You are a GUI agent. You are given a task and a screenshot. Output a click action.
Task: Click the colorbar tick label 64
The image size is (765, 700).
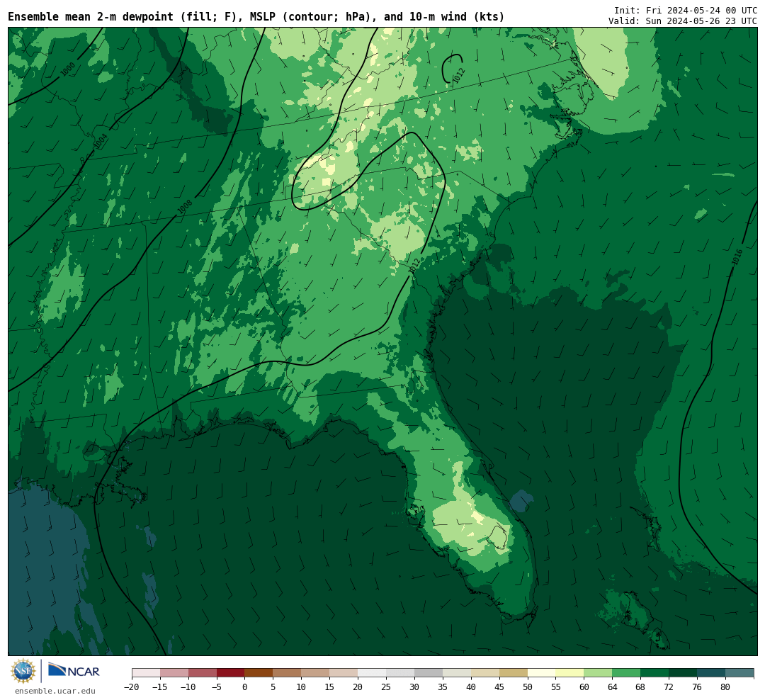pyautogui.click(x=612, y=687)
